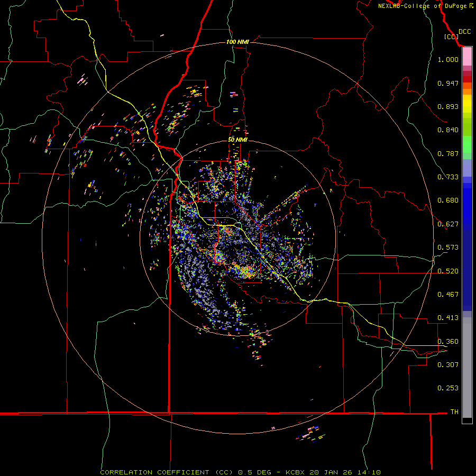Click the TH threshold label on the scale
476x476 pixels.
pyautogui.click(x=454, y=412)
